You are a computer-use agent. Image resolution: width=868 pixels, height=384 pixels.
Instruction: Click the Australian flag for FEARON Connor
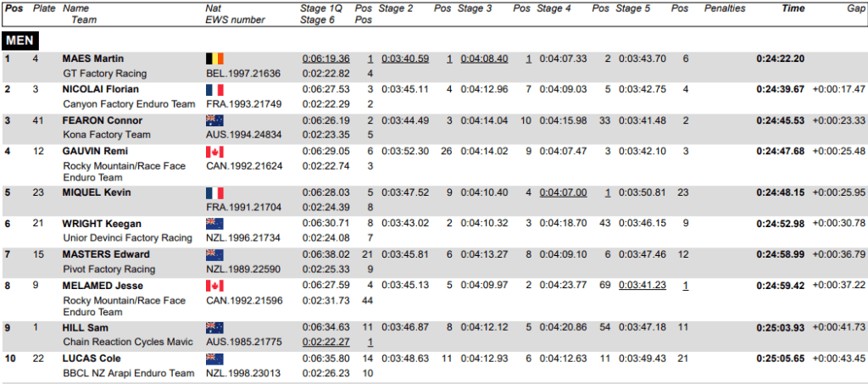(214, 120)
